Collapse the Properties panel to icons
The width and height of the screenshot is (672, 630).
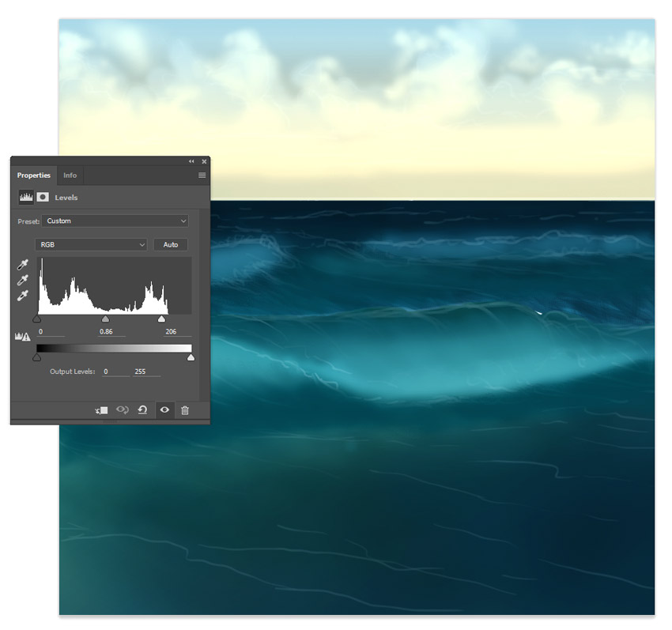point(192,160)
